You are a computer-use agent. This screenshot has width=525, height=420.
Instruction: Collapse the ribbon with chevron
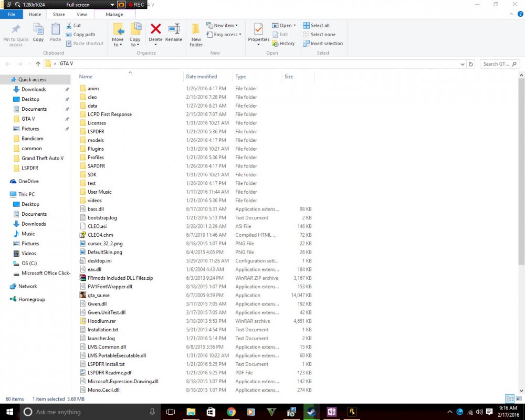click(511, 14)
